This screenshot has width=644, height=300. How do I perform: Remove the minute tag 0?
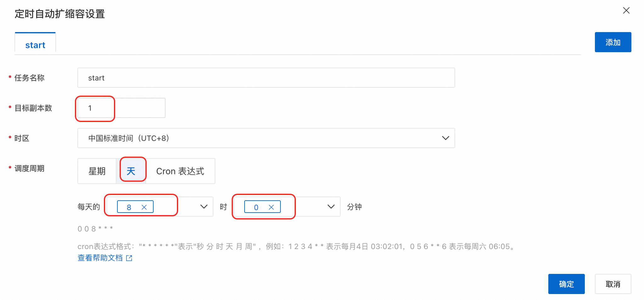click(271, 207)
